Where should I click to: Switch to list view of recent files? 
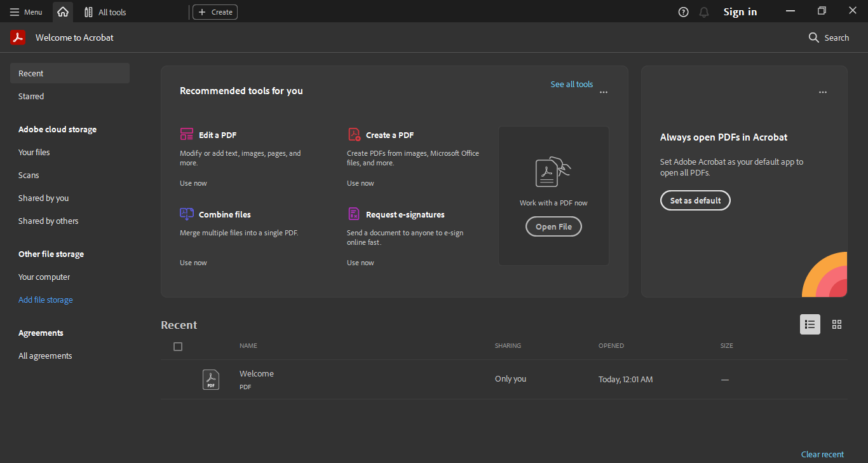pyautogui.click(x=810, y=324)
